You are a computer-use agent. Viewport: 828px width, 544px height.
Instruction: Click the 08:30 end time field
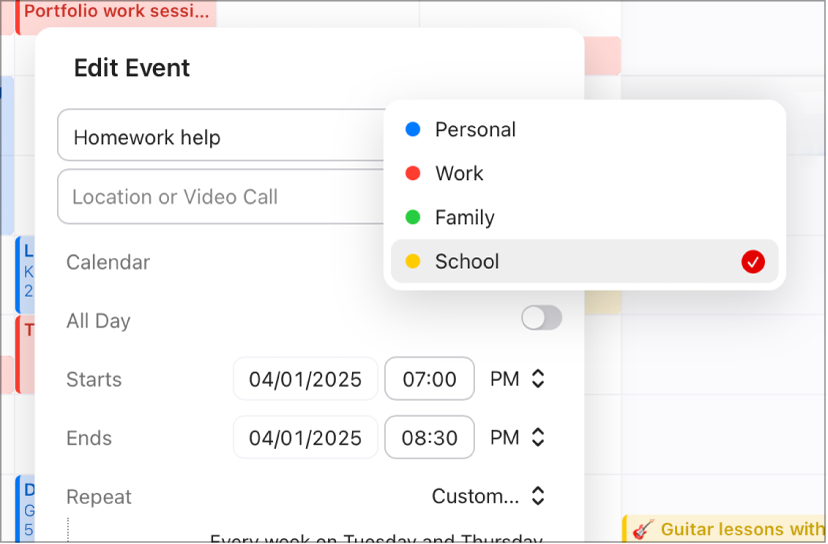click(429, 438)
